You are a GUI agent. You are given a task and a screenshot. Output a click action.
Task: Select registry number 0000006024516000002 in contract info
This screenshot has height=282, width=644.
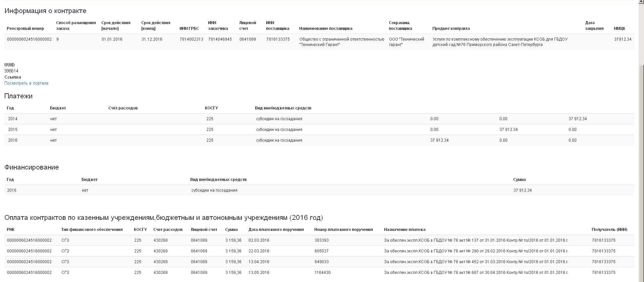30,39
